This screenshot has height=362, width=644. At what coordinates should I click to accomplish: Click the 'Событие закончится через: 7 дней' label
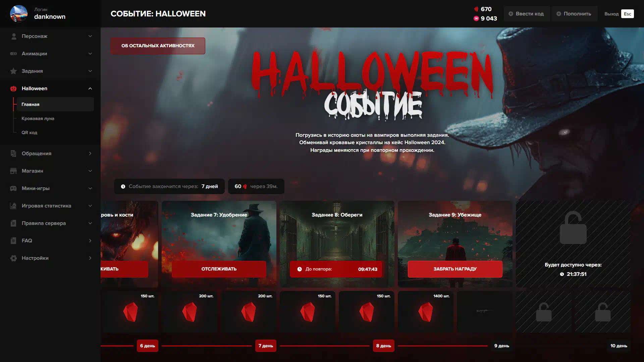tap(169, 186)
